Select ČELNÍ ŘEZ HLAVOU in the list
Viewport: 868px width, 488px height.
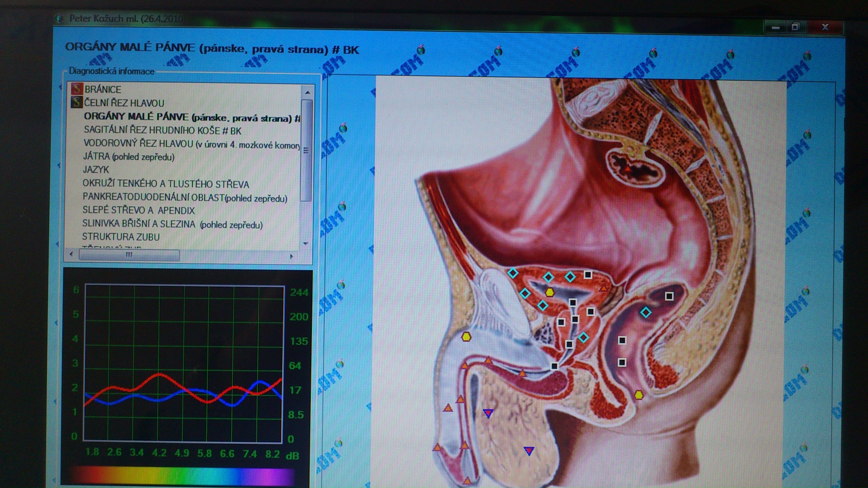124,103
